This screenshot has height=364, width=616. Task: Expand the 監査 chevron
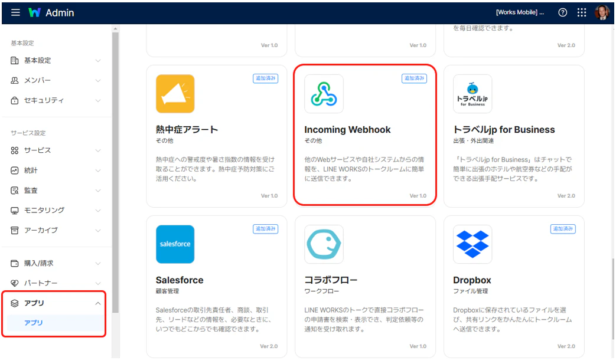(98, 191)
